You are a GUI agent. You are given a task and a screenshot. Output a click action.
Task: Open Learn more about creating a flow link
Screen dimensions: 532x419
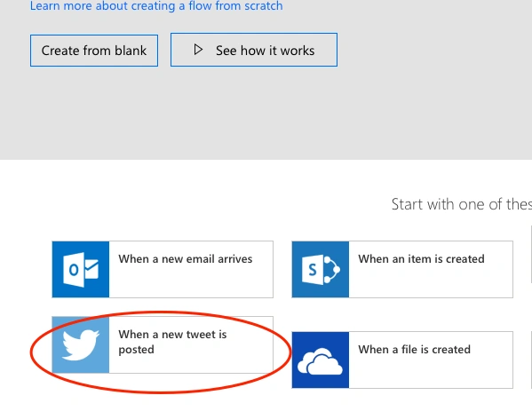coord(156,5)
